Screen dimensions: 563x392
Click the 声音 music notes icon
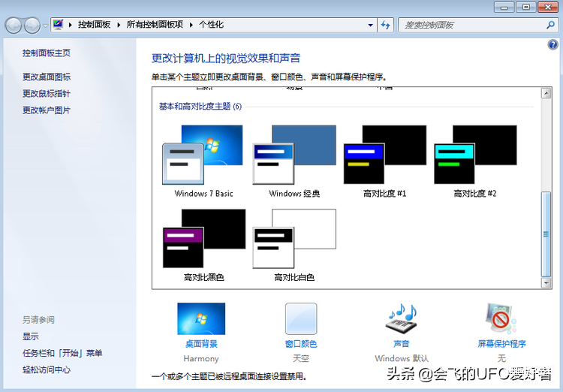tap(402, 318)
